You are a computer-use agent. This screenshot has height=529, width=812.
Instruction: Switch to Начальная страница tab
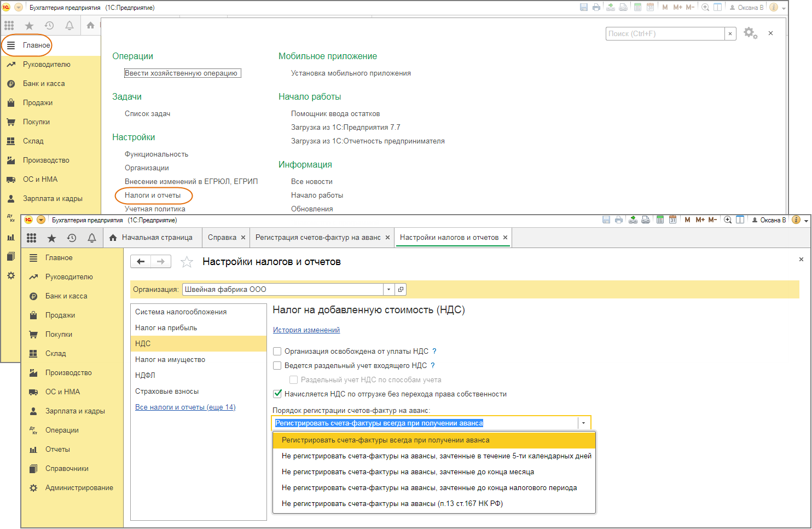coord(151,238)
